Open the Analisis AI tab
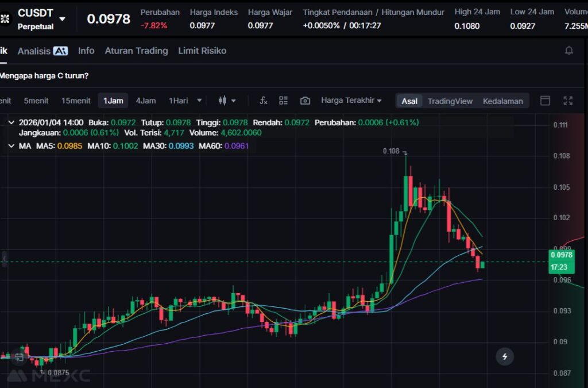This screenshot has height=388, width=588. pos(42,51)
